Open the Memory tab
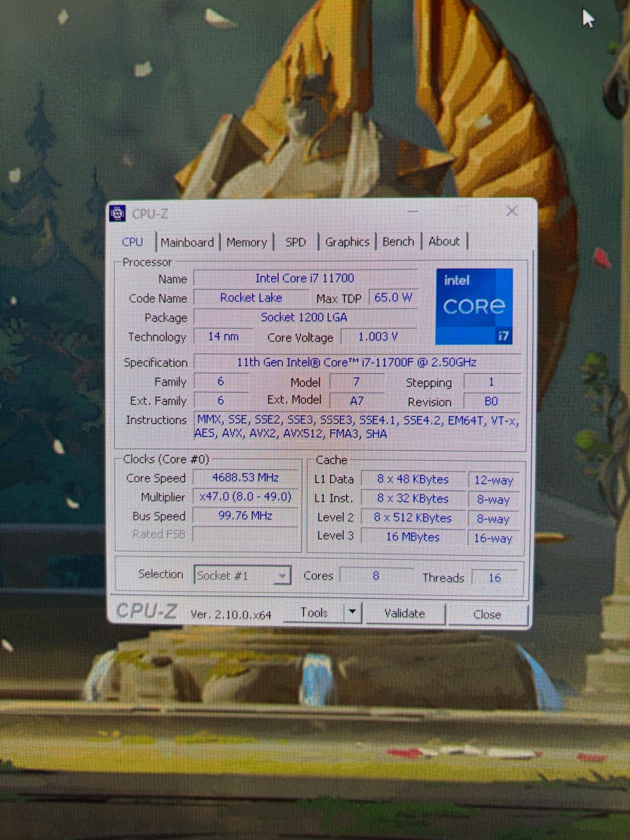Viewport: 630px width, 840px height. (247, 242)
